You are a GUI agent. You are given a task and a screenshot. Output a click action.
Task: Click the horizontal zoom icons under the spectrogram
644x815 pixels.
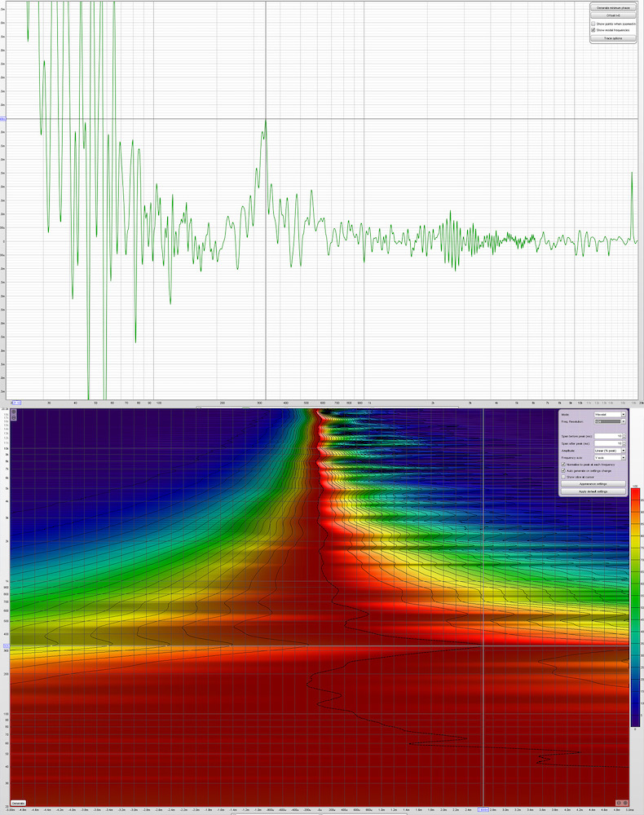click(622, 803)
